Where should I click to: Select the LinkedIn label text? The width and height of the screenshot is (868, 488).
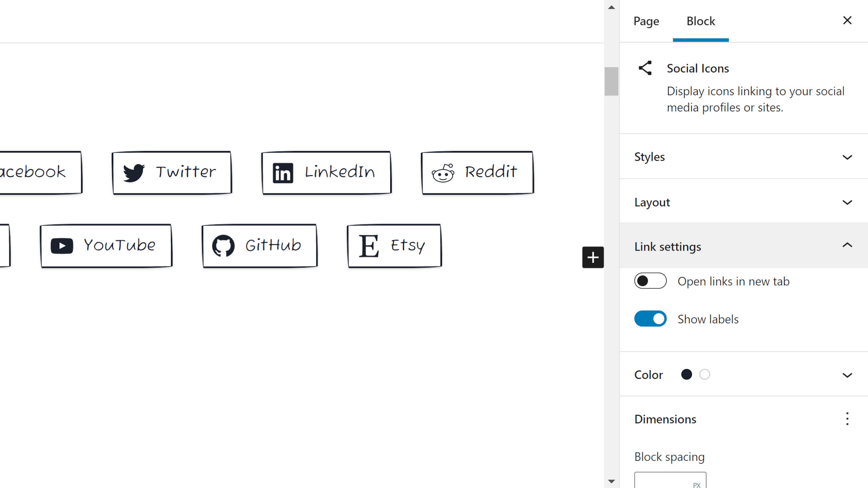(x=340, y=172)
